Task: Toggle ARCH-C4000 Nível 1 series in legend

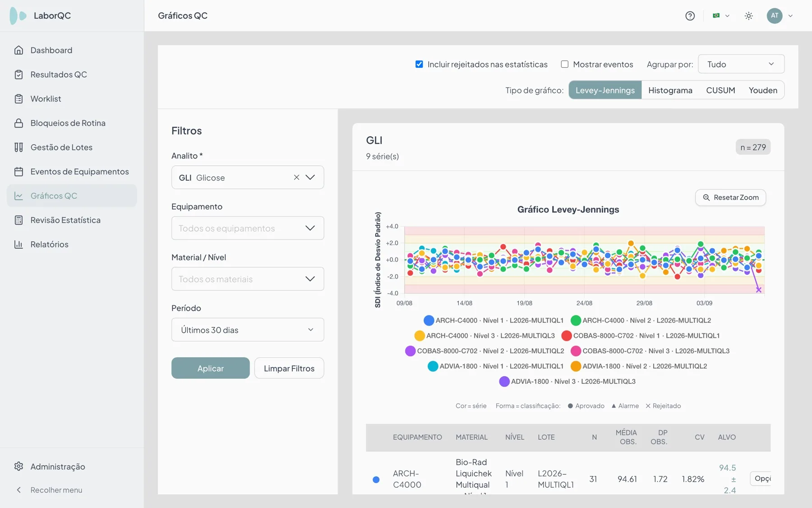Action: (494, 321)
